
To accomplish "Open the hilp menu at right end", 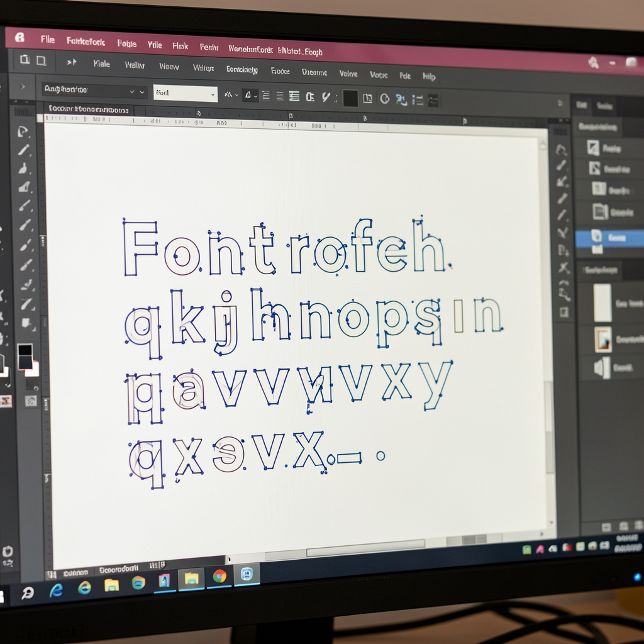I will pyautogui.click(x=429, y=76).
